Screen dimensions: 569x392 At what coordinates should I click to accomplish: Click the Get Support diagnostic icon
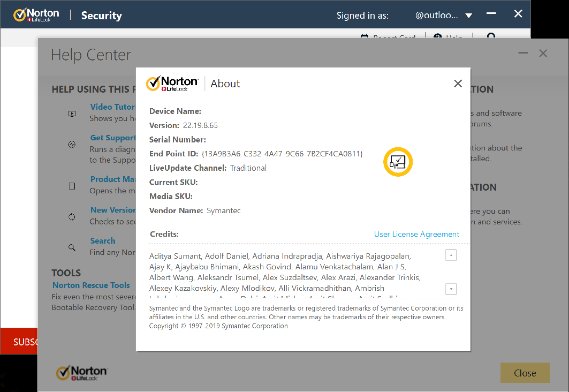72,145
